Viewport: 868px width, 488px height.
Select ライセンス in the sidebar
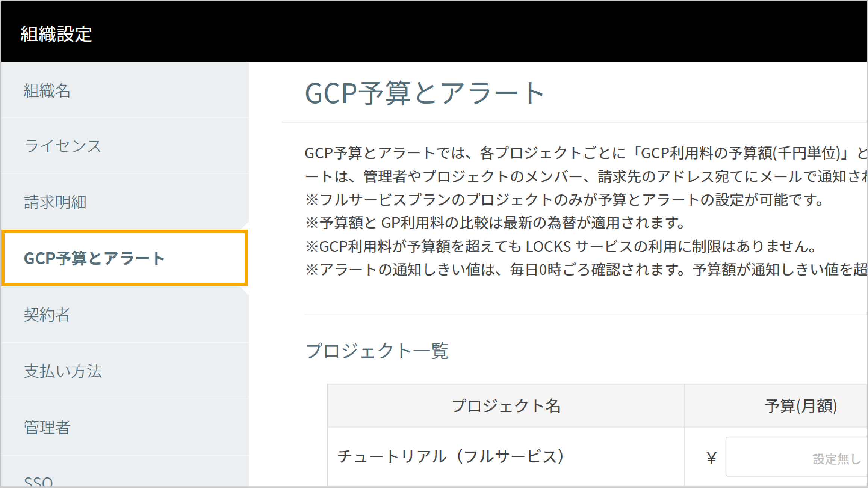(x=124, y=146)
